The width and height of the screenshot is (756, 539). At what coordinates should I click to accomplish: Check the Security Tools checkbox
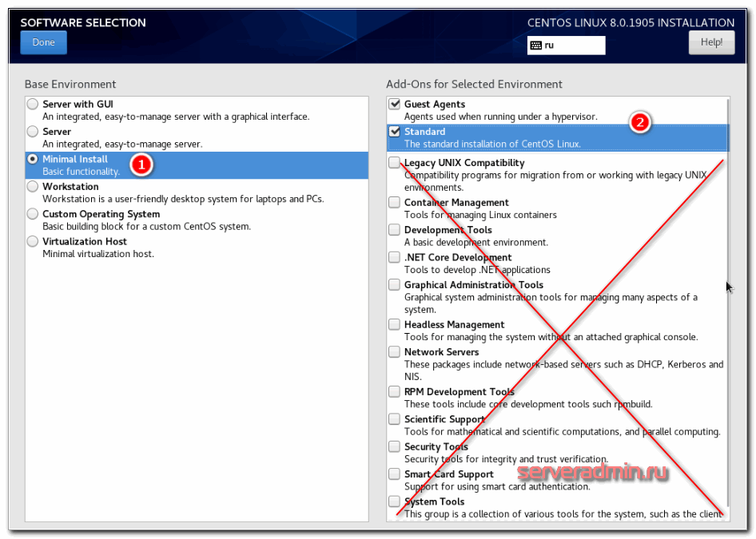[395, 446]
